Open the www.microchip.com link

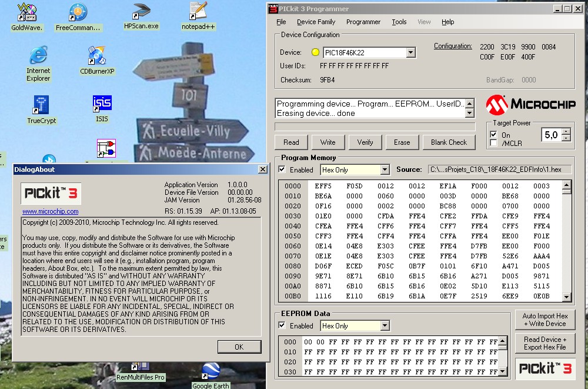click(x=50, y=211)
